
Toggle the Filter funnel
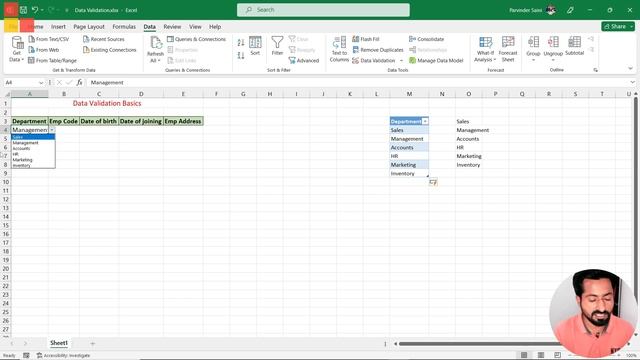coord(277,46)
